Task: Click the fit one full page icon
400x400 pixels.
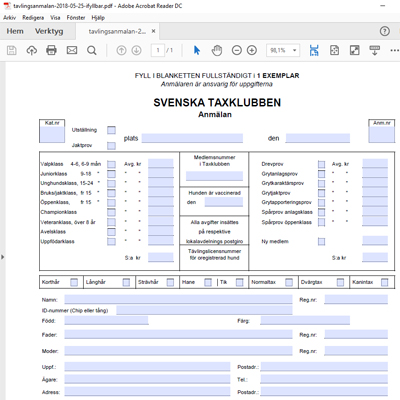Action: pyautogui.click(x=334, y=50)
